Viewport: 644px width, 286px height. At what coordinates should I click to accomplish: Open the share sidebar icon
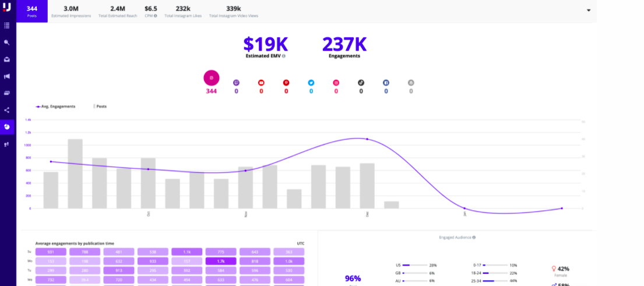[6, 110]
